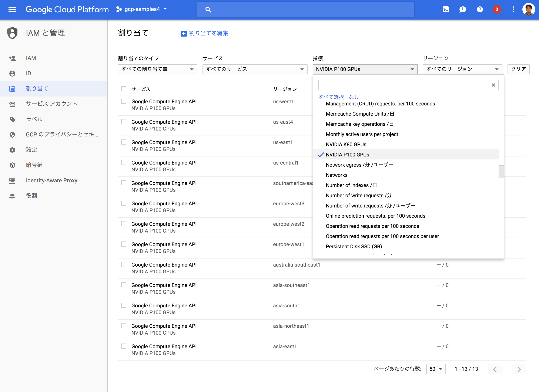The width and height of the screenshot is (539, 392).
Task: Open 役割 from the sidebar
Action: [x=31, y=195]
